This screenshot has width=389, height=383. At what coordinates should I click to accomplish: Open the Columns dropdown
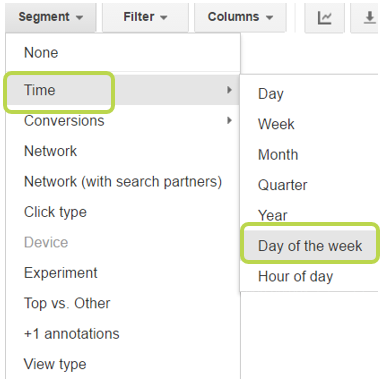(240, 17)
